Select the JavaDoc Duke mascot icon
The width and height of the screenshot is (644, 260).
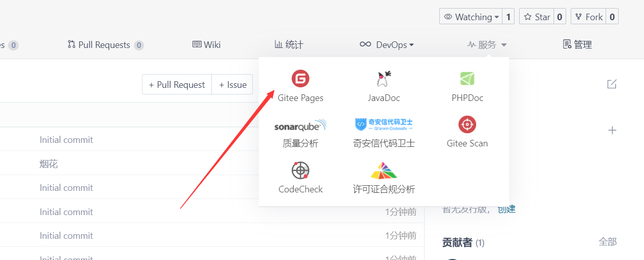click(x=384, y=79)
